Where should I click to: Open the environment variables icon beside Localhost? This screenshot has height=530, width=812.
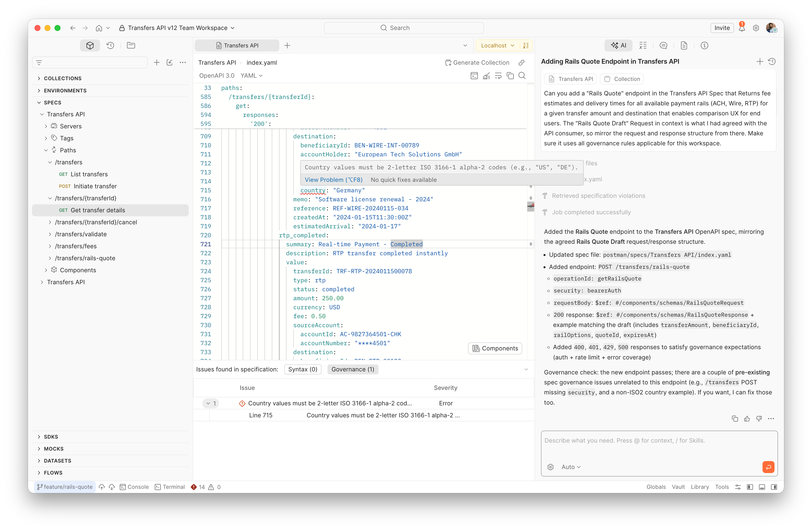pos(526,45)
